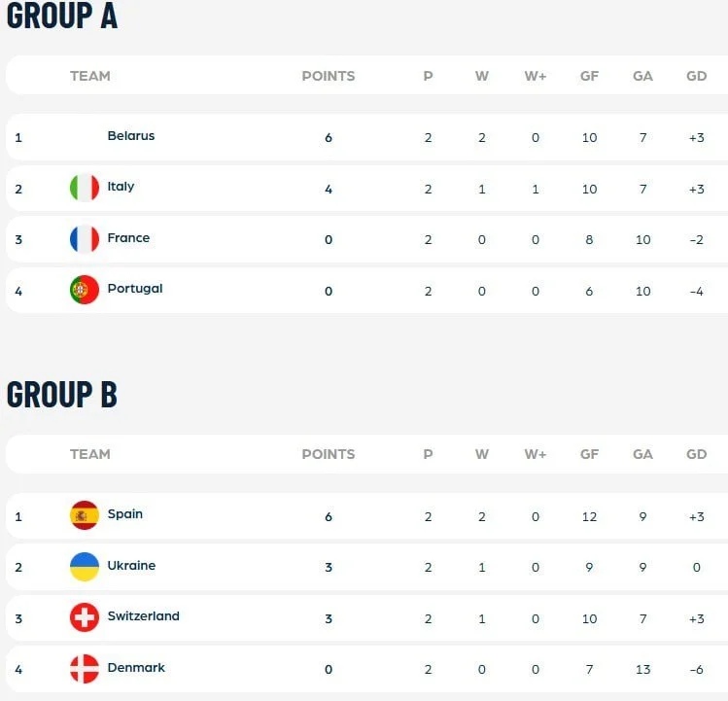Click the POINTS column header in Group A

pyautogui.click(x=329, y=76)
